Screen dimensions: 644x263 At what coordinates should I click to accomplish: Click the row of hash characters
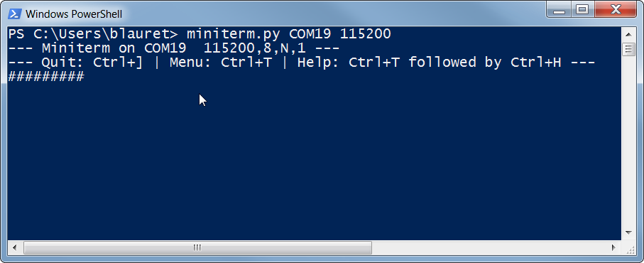46,77
